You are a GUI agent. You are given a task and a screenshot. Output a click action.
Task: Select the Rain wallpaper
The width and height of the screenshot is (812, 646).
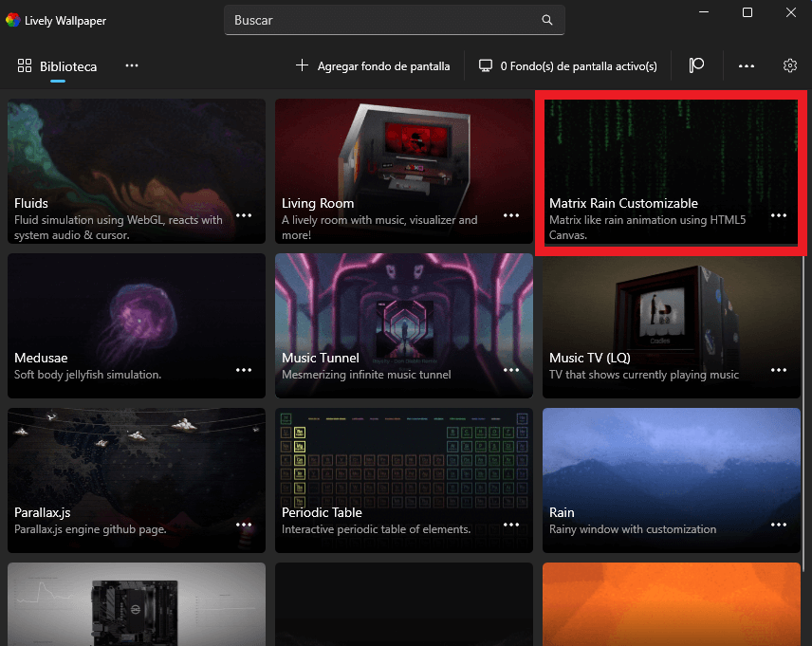(x=672, y=480)
